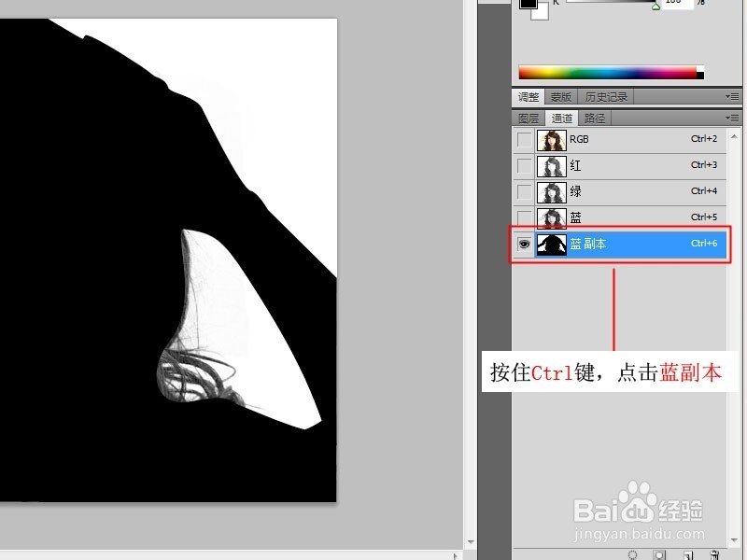
Task: Click the channels list scroll up arrow
Action: click(734, 136)
